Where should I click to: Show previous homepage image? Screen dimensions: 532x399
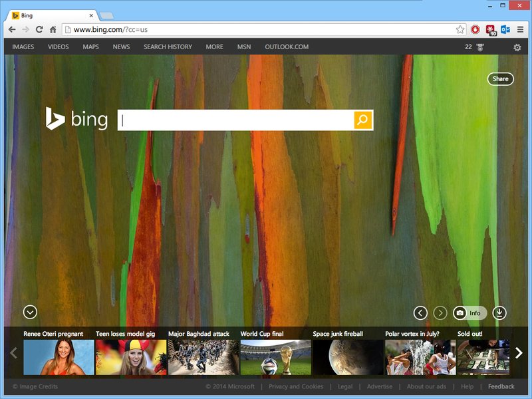[x=420, y=313]
